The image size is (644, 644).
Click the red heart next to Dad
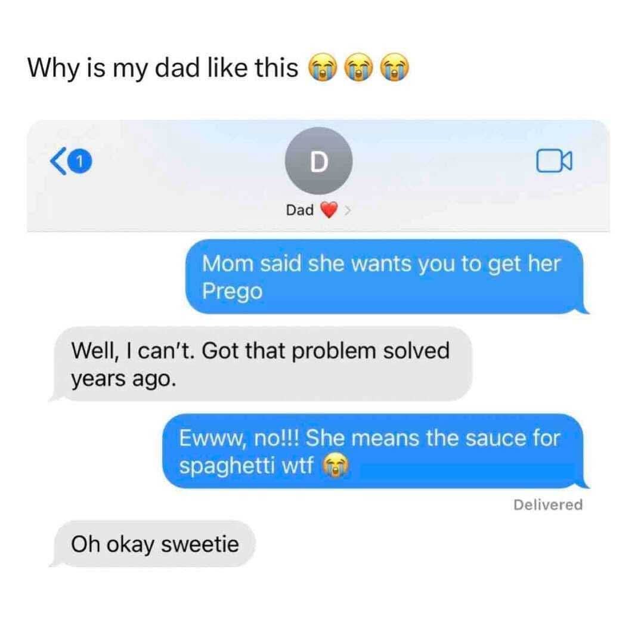pos(329,210)
